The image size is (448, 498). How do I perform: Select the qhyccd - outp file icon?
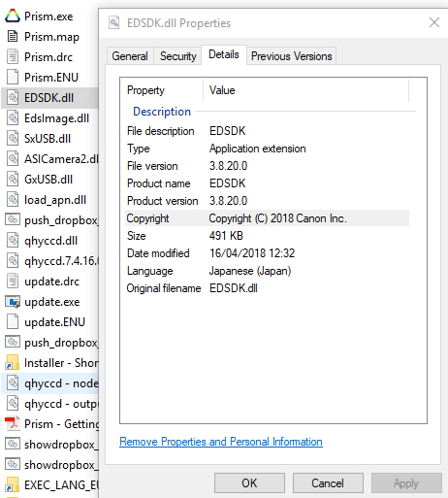coord(13,404)
